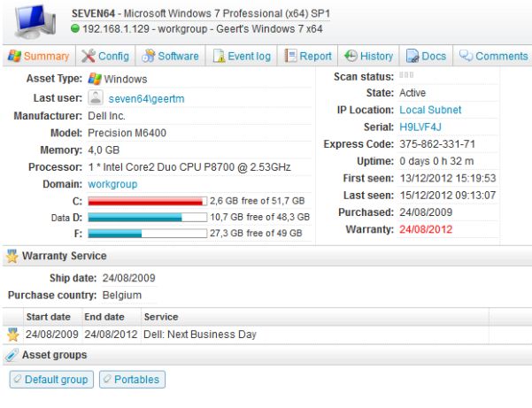View the Event log tab
The image size is (532, 408).
click(x=242, y=56)
